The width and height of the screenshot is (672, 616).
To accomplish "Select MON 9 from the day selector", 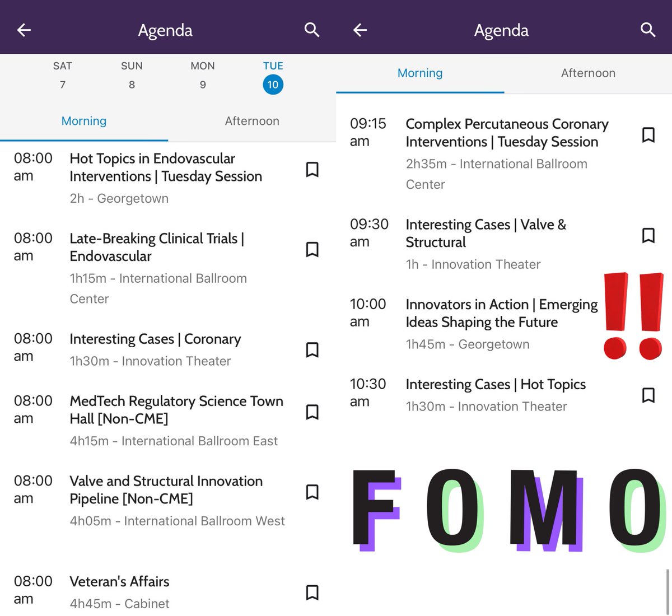I will coord(202,76).
